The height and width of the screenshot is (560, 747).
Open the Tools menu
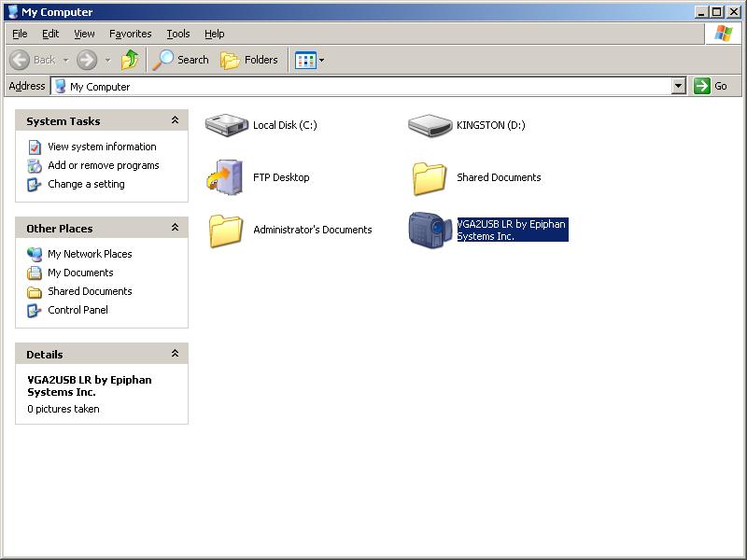[x=177, y=34]
